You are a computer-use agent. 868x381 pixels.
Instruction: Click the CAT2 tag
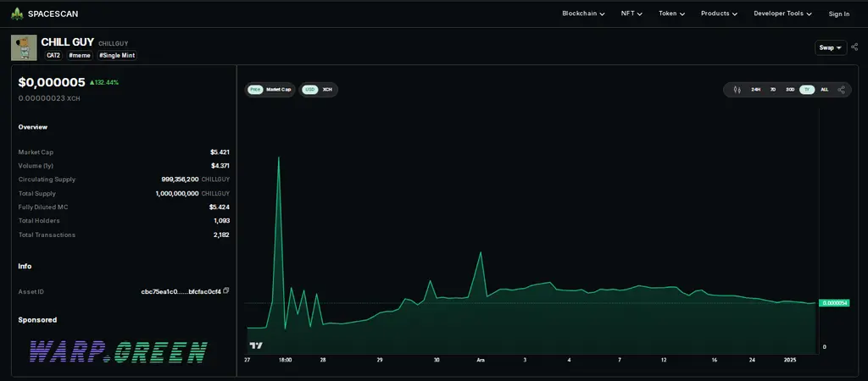[x=53, y=55]
